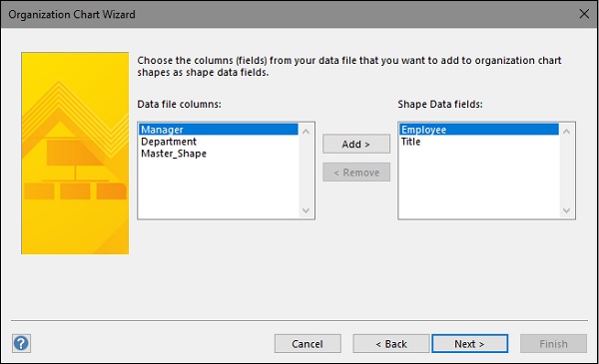Viewport: 599px width, 364px height.
Task: Proceed with the Next > button
Action: [x=470, y=344]
